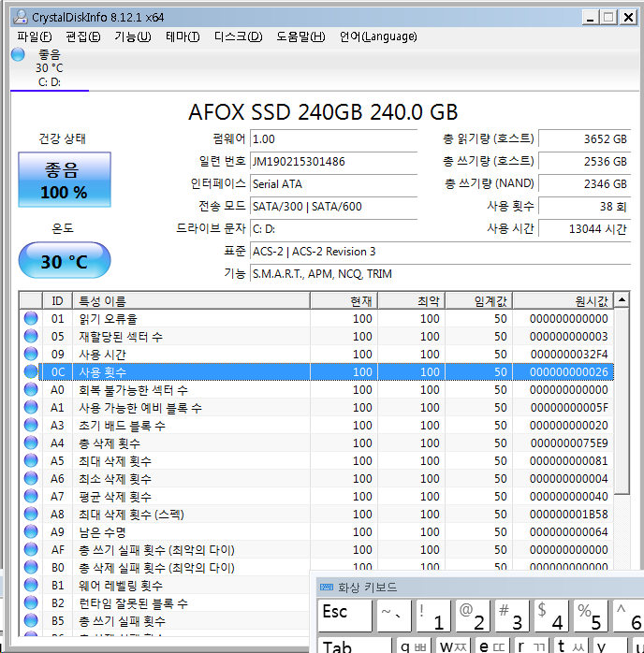Select raw value 0000000032F4 for 사용 시간
This screenshot has width=644, height=653.
pos(569,354)
